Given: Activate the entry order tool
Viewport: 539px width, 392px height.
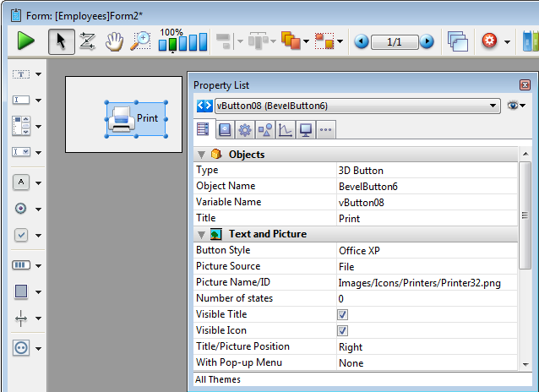Looking at the screenshot, I should (x=86, y=41).
